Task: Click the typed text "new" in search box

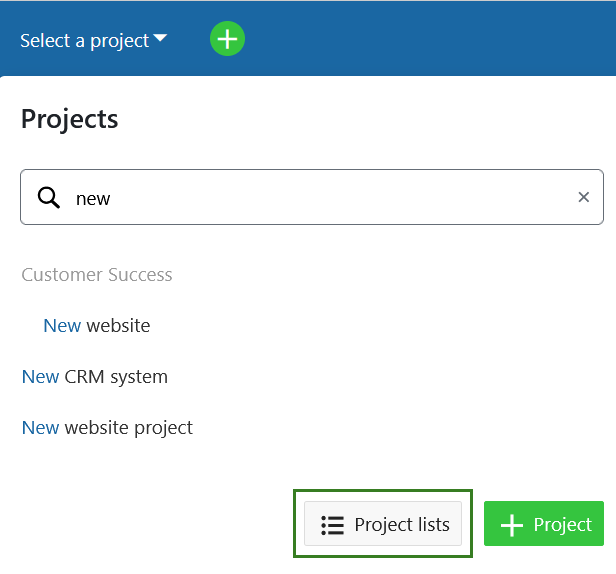Action: 93,198
